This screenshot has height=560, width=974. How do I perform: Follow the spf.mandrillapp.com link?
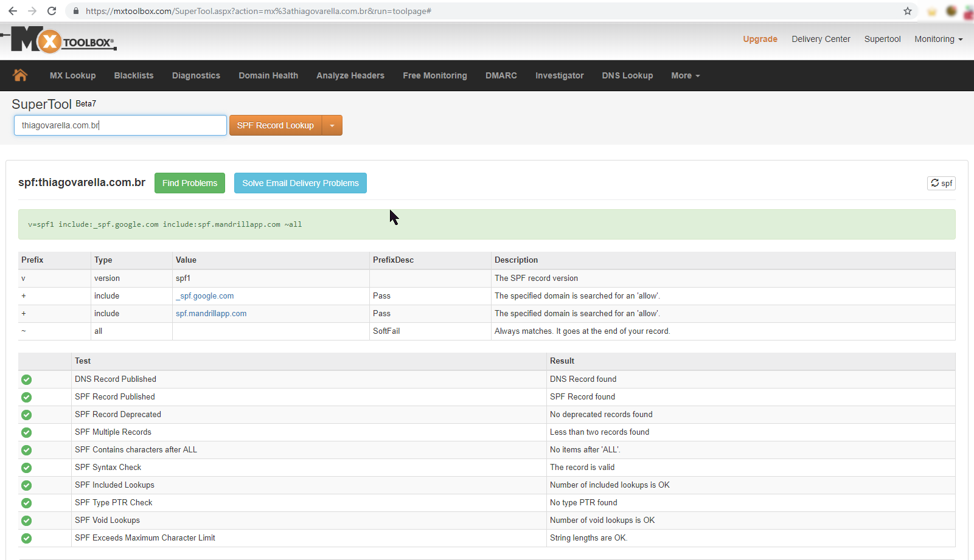click(211, 314)
